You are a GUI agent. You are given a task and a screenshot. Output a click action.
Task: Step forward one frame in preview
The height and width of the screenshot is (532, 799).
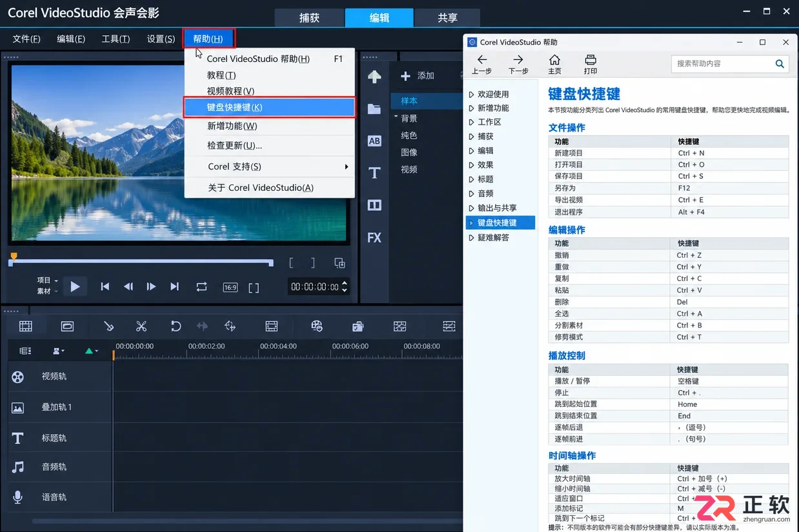tap(152, 286)
